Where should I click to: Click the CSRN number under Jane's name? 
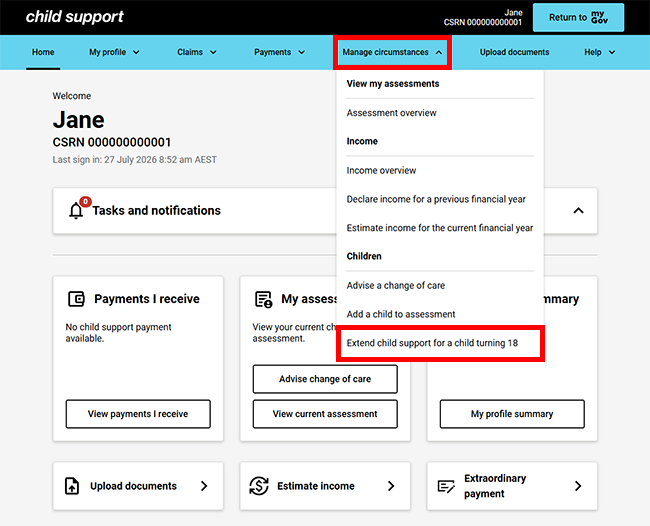pos(112,142)
